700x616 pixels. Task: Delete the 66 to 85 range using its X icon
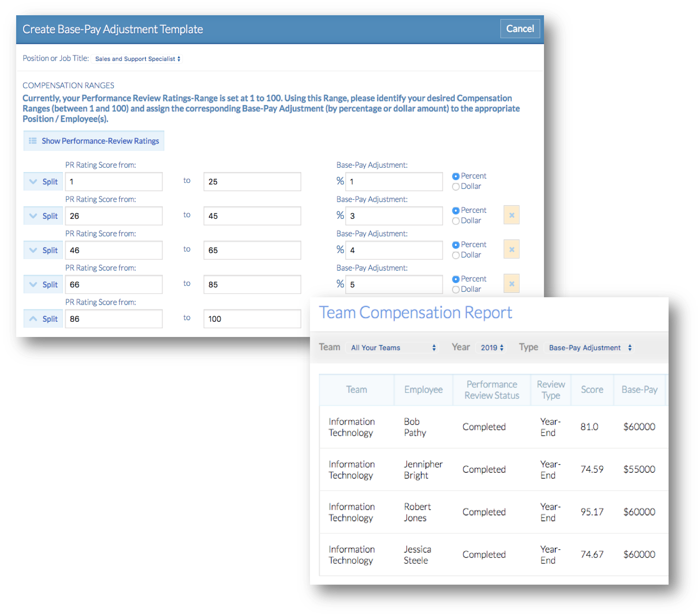[x=511, y=284]
